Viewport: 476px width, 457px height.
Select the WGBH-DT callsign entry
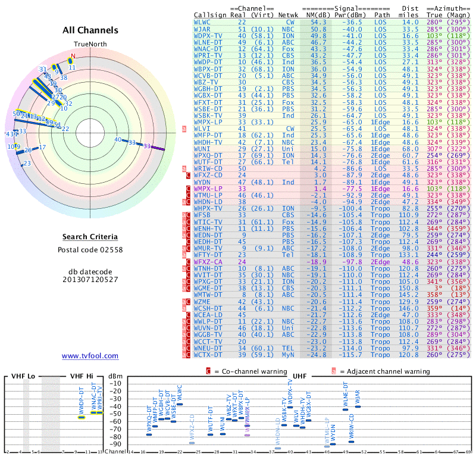(208, 88)
